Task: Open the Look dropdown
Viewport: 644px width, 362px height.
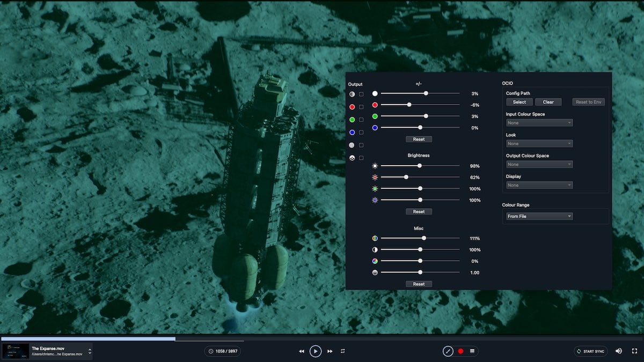Action: pyautogui.click(x=539, y=144)
